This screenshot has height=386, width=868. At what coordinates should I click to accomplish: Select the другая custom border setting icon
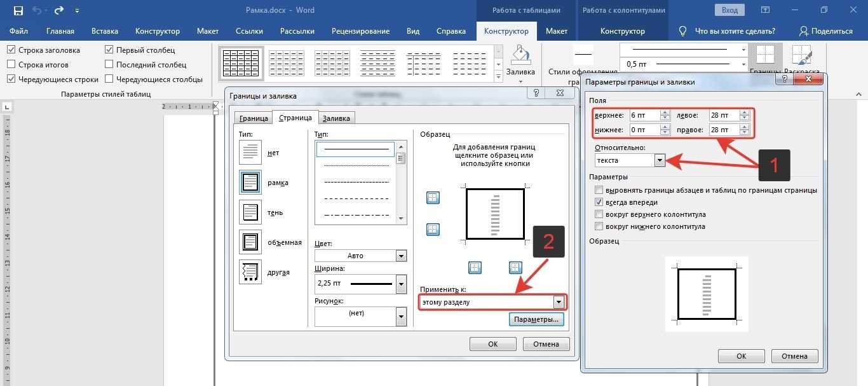pyautogui.click(x=250, y=272)
